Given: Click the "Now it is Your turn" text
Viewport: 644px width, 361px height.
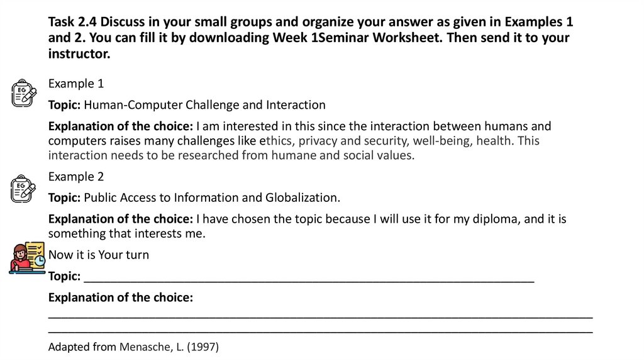Looking at the screenshot, I should 99,255.
